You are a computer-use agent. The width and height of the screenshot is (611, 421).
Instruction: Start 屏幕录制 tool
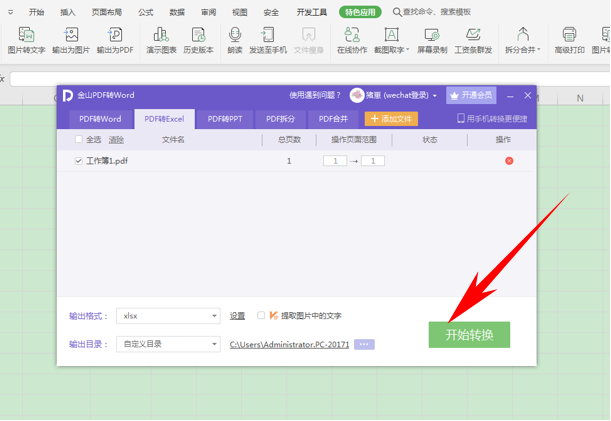pyautogui.click(x=432, y=40)
